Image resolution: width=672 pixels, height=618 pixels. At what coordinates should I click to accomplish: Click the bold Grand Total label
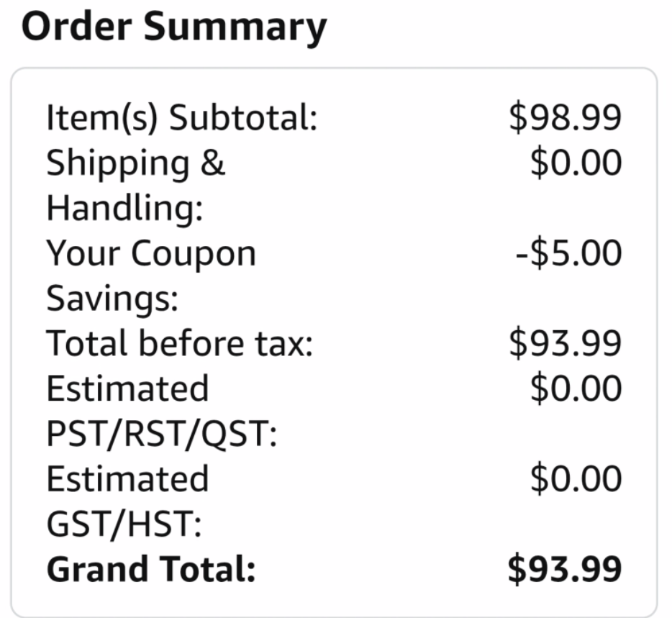tap(151, 569)
